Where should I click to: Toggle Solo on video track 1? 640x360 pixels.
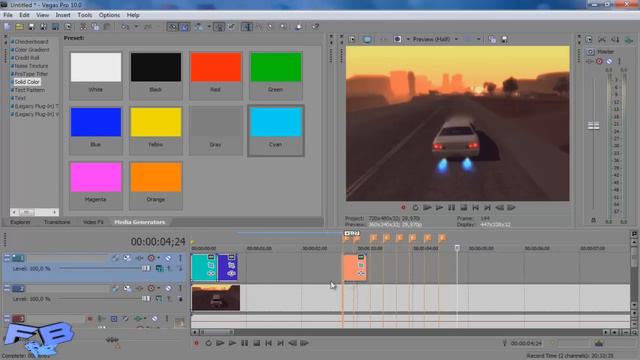click(x=180, y=258)
